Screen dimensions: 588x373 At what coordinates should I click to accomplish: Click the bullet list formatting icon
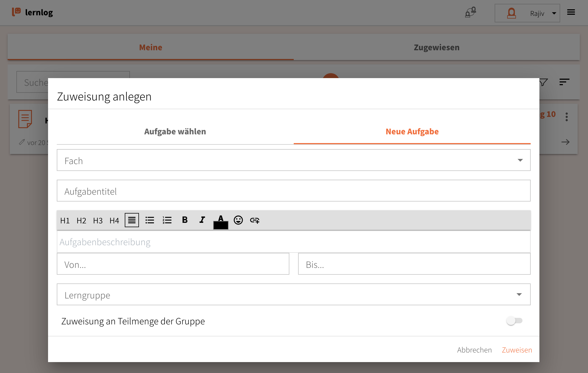pos(150,220)
